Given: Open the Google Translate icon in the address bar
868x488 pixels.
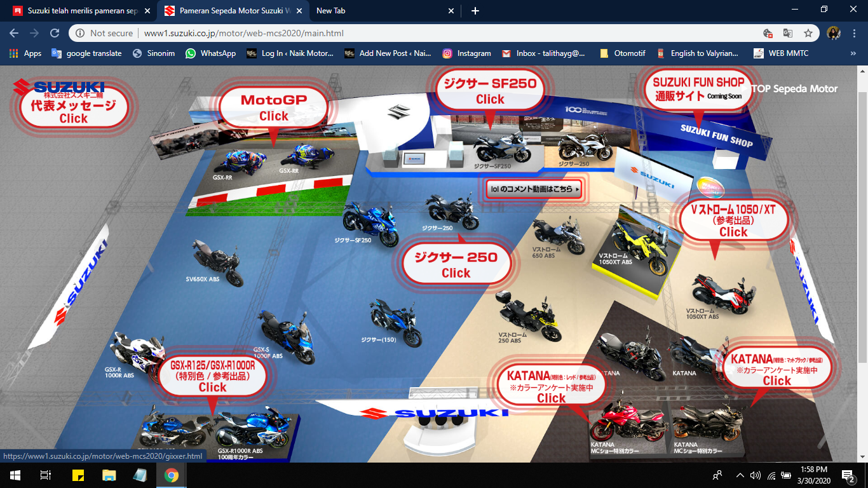Looking at the screenshot, I should pyautogui.click(x=787, y=33).
